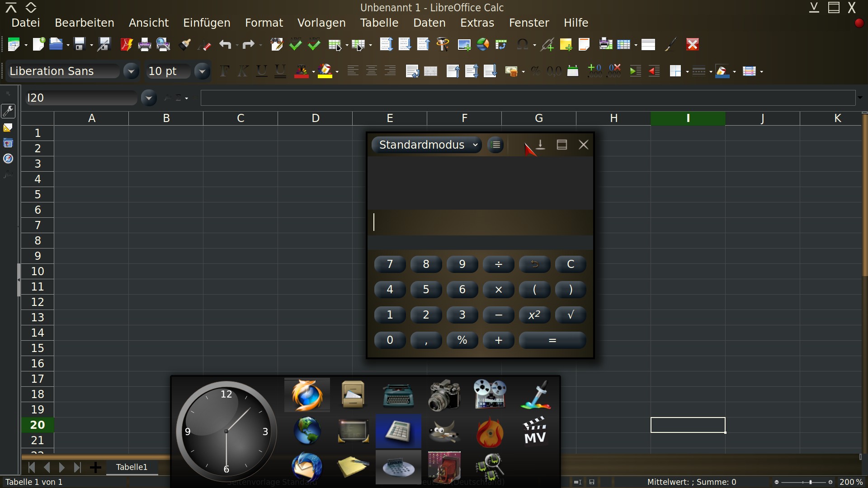This screenshot has width=868, height=488.
Task: Click Add Decimal Place icon
Action: [595, 71]
